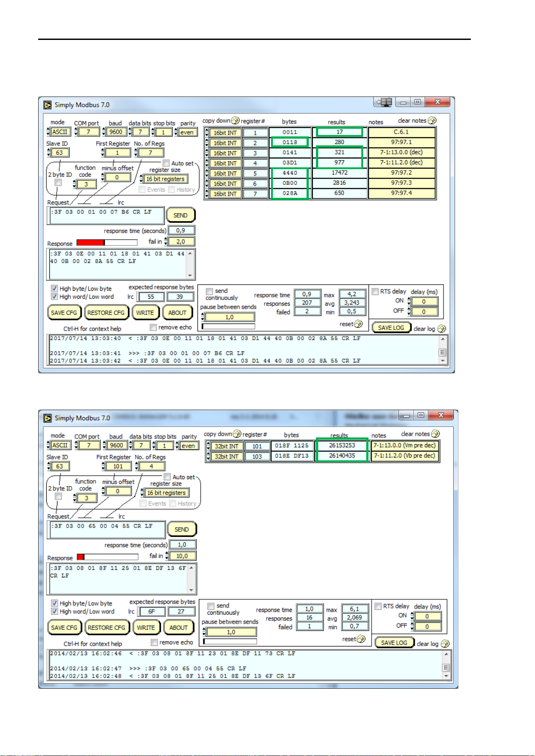Screen dimensions: 535x756
Task: Click the clear log icon in upper window
Action: pos(442,329)
